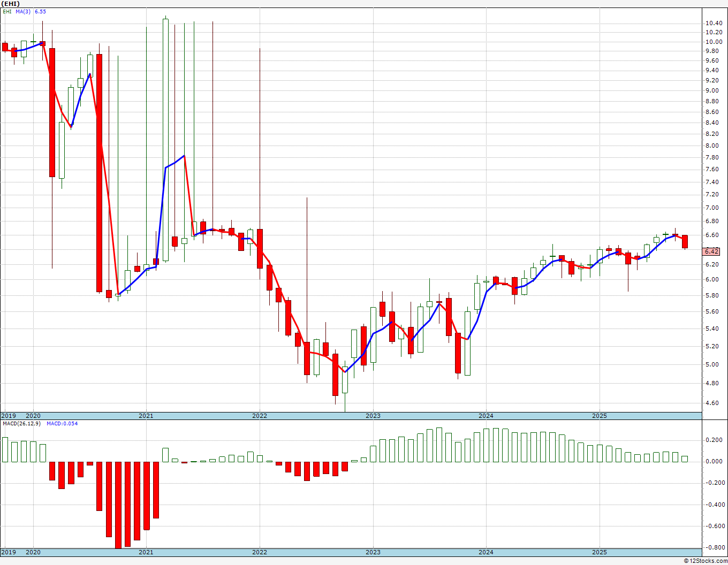The height and width of the screenshot is (565, 728).
Task: Click 2025 on the MACD panel time axis
Action: click(x=600, y=552)
